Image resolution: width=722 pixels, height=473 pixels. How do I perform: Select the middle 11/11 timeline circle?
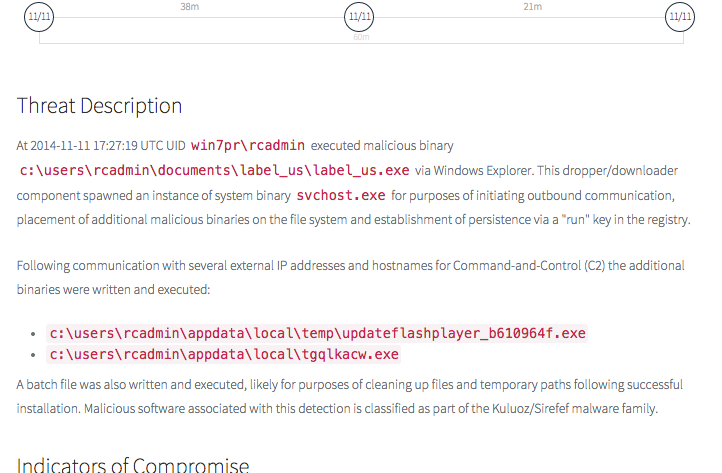tap(359, 17)
